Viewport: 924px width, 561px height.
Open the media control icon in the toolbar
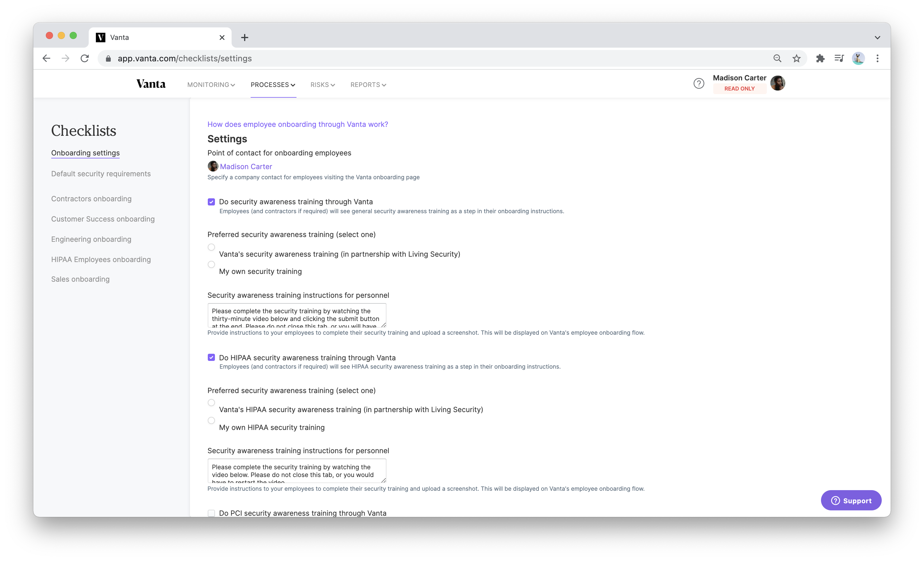coord(839,58)
